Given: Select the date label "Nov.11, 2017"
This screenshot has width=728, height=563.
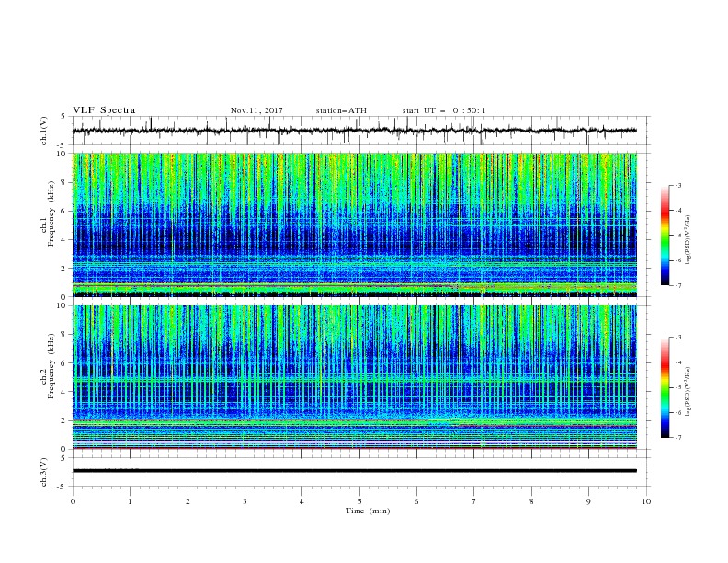Looking at the screenshot, I should 256,110.
